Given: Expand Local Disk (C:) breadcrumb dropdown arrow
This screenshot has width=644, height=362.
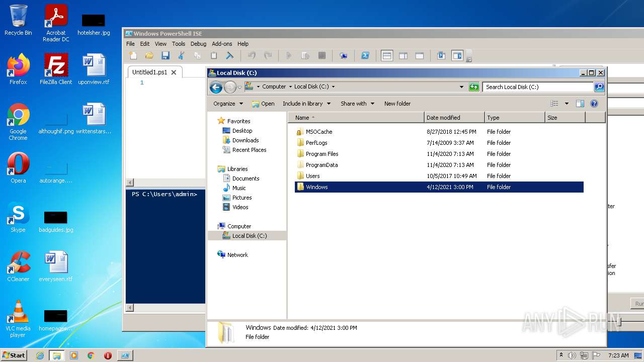Looking at the screenshot, I should pyautogui.click(x=333, y=86).
